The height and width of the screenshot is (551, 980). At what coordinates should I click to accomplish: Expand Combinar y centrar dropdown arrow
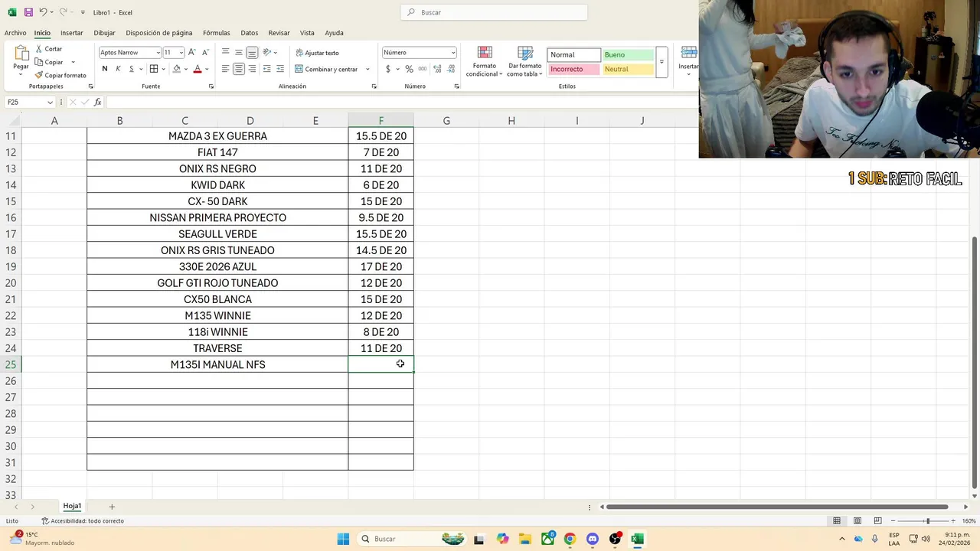click(367, 69)
